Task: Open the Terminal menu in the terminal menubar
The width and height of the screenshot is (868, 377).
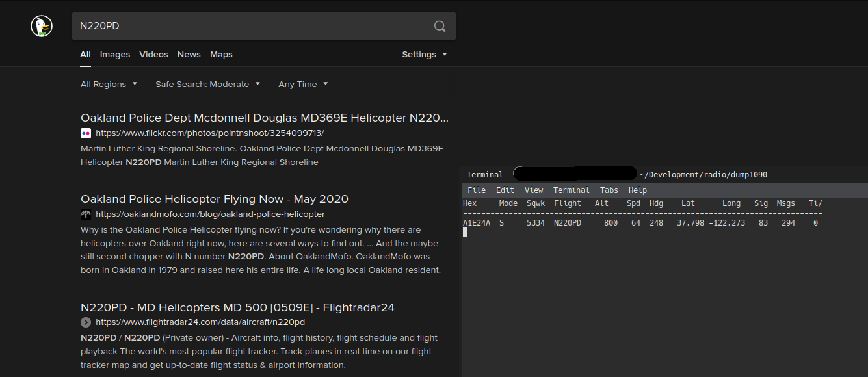Action: 572,190
